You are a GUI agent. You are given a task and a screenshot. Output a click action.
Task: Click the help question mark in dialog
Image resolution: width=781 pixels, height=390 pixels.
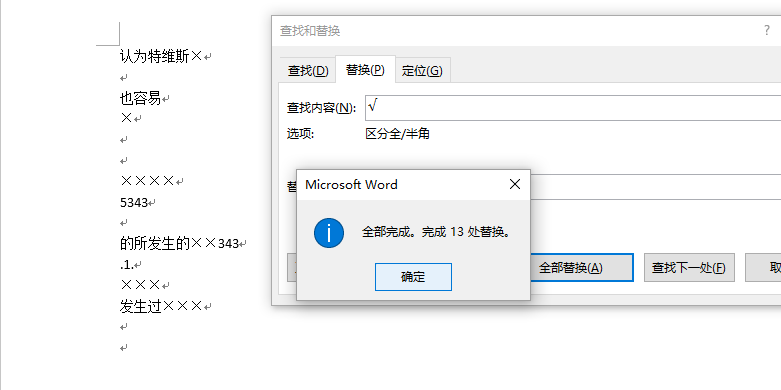coord(767,31)
